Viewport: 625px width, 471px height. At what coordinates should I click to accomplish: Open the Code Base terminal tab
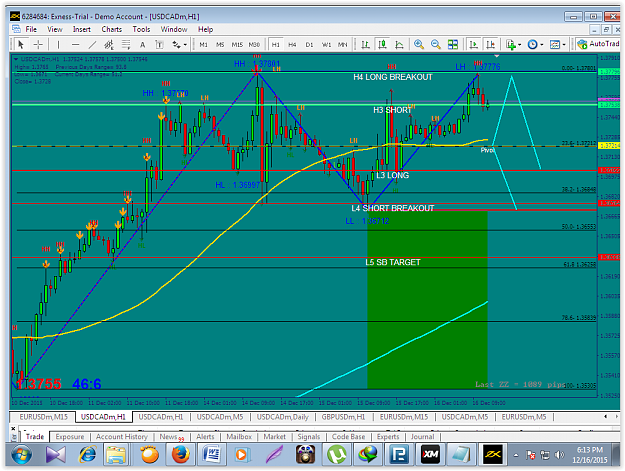click(x=348, y=437)
